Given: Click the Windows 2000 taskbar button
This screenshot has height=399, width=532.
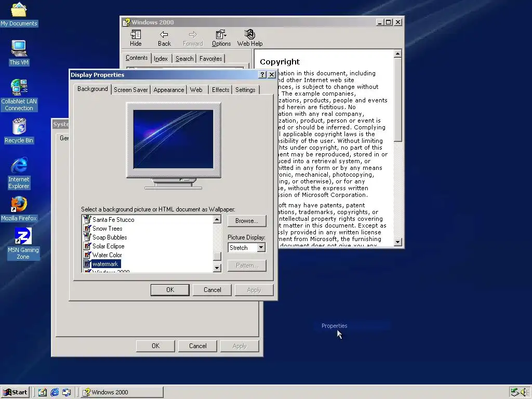Looking at the screenshot, I should (123, 392).
